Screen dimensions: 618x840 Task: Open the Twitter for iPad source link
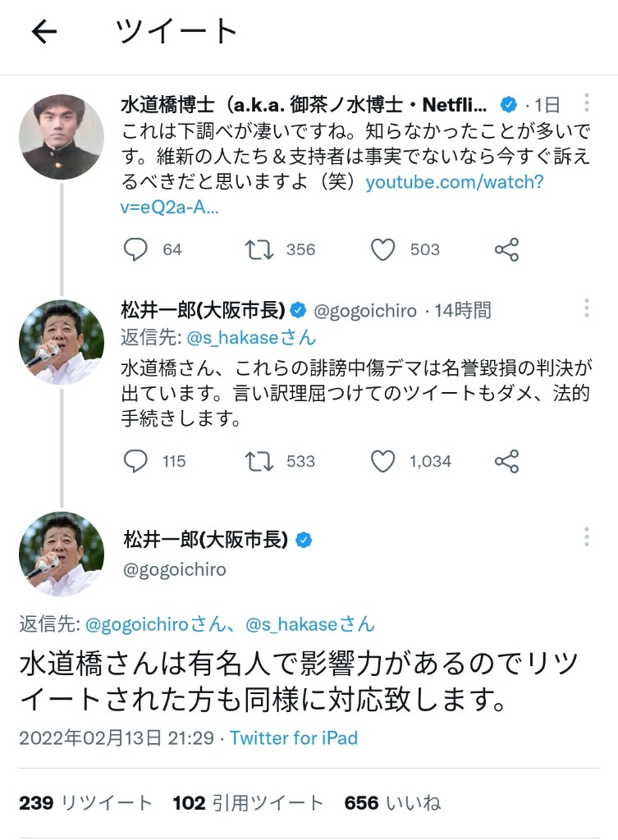293,737
